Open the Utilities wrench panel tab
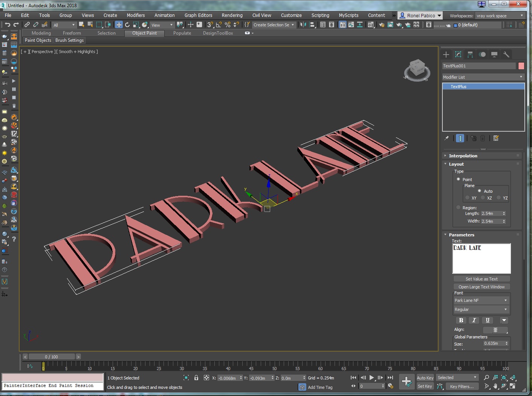The width and height of the screenshot is (532, 396). 506,55
